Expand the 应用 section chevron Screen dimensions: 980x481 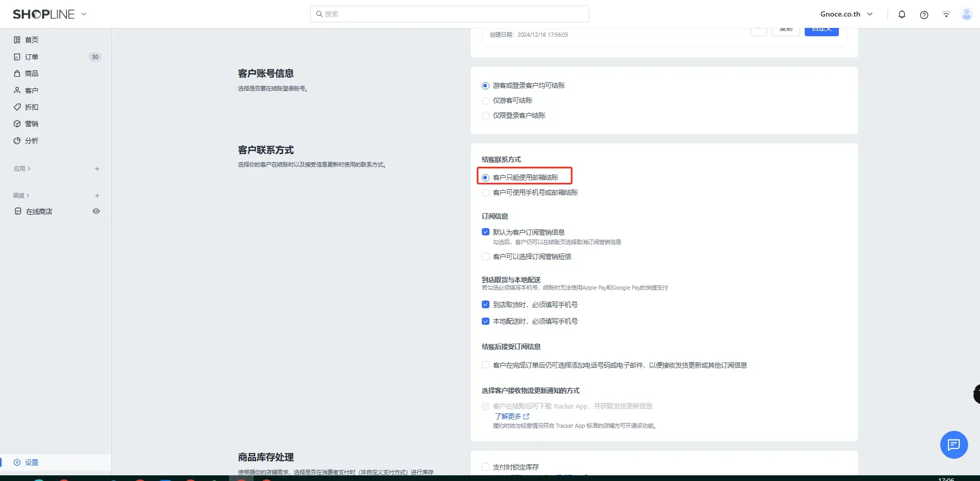pyautogui.click(x=29, y=169)
